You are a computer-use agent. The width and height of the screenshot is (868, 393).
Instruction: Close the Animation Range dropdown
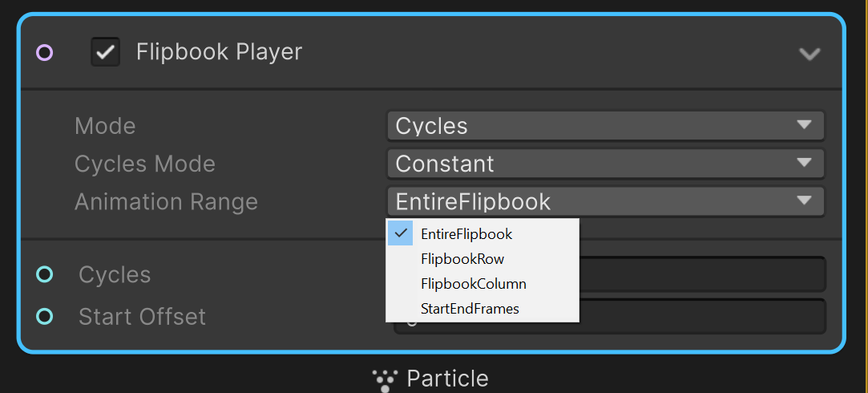[x=605, y=201]
